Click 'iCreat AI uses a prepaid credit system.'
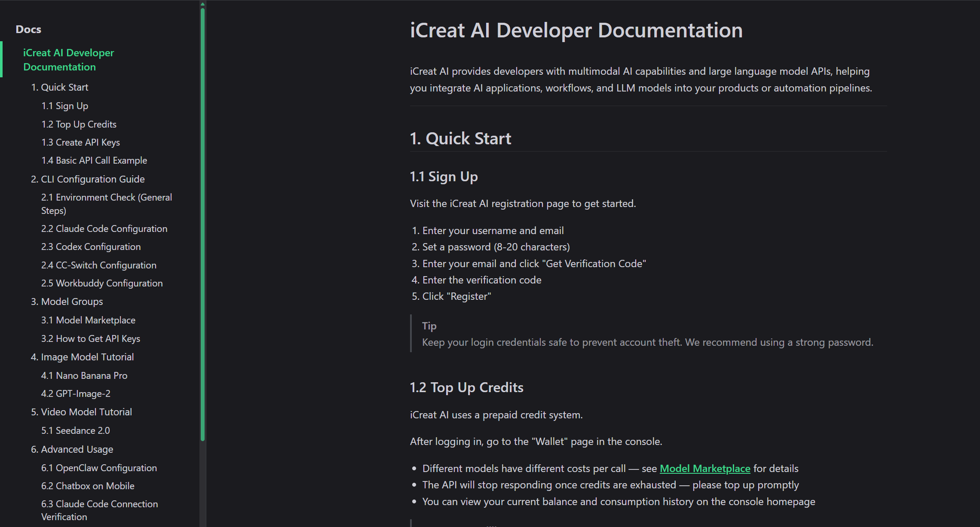This screenshot has width=980, height=527. (x=496, y=415)
